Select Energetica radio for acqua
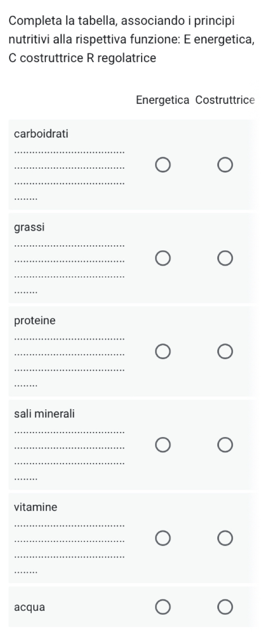268x644 pixels. [163, 607]
